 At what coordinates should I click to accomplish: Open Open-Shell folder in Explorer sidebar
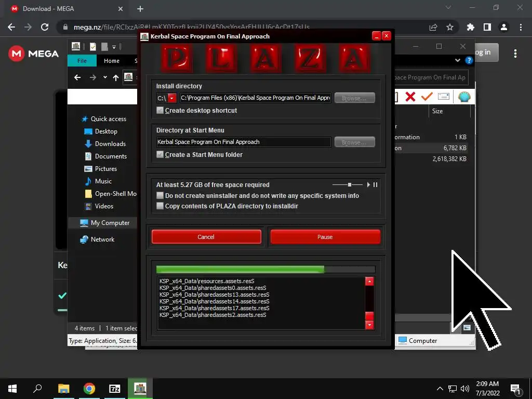coord(111,194)
